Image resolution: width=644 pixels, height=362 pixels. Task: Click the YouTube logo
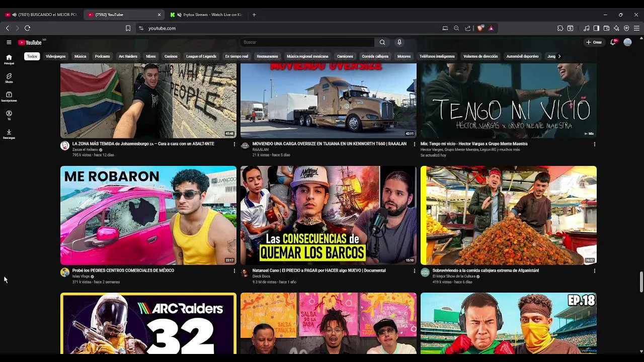pos(30,42)
